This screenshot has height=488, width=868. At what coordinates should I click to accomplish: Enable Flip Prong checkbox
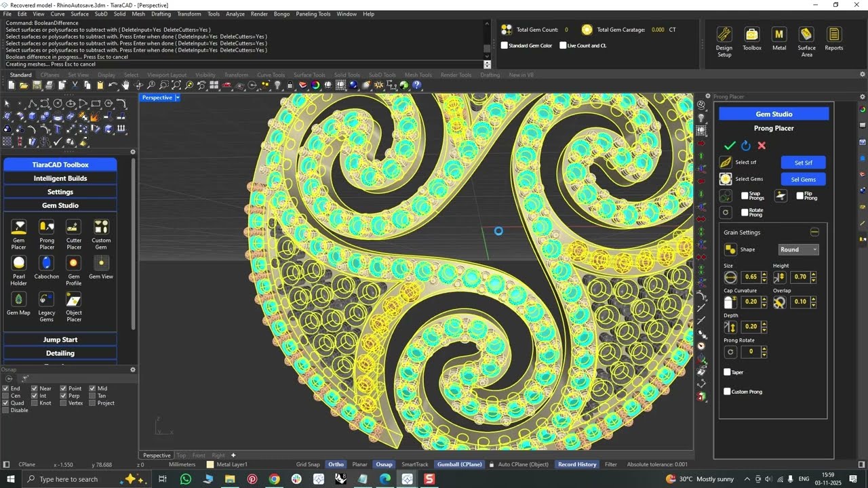coord(800,195)
